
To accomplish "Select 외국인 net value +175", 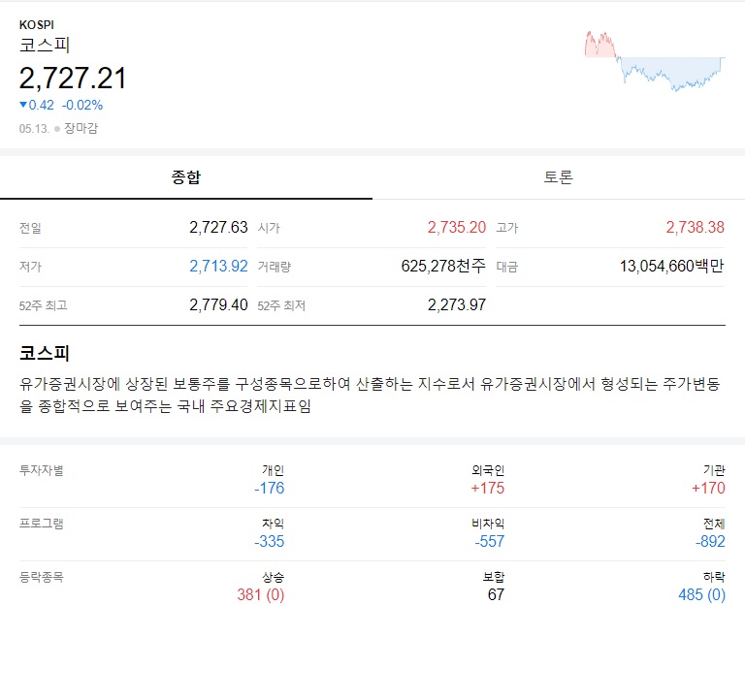I will [488, 489].
